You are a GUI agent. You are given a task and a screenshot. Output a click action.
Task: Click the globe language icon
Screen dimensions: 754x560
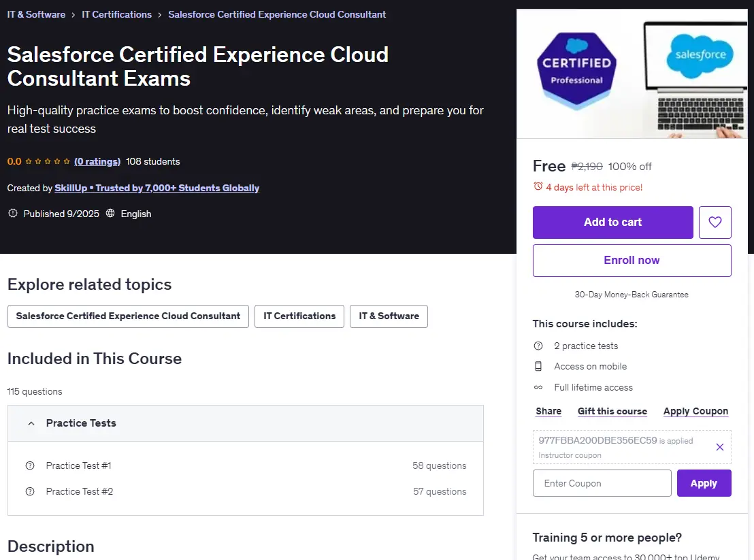coord(110,213)
